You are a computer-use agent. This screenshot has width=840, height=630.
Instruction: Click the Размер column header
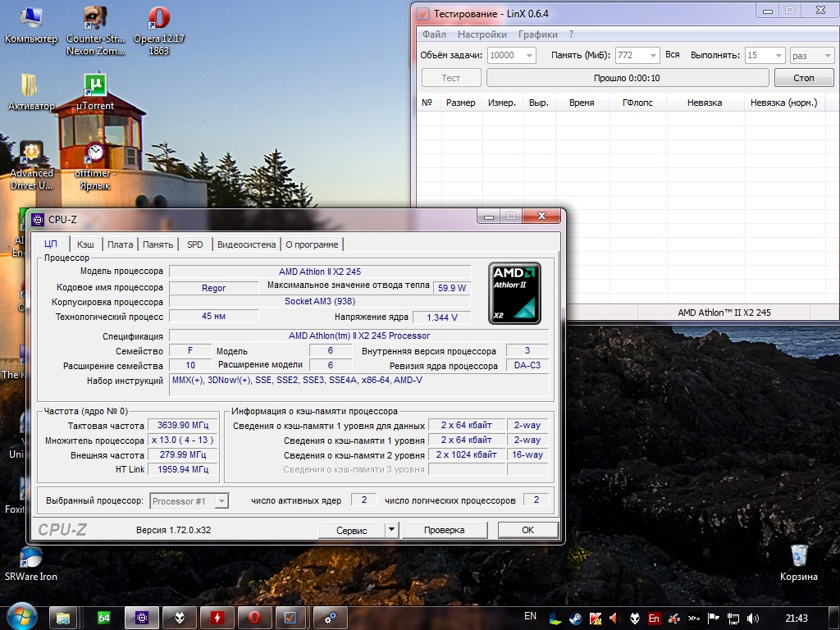pos(461,103)
